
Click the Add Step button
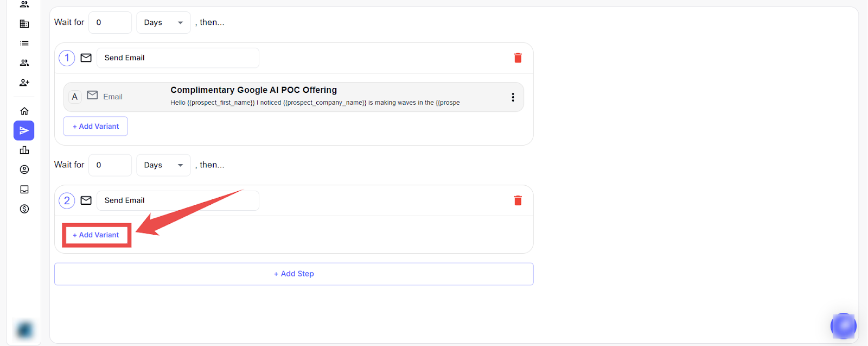tap(293, 274)
